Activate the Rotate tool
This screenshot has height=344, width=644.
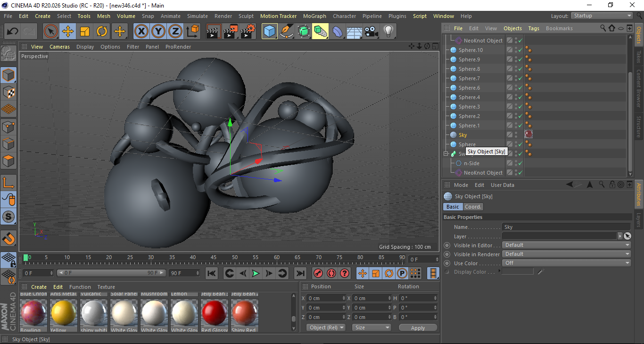(x=102, y=32)
